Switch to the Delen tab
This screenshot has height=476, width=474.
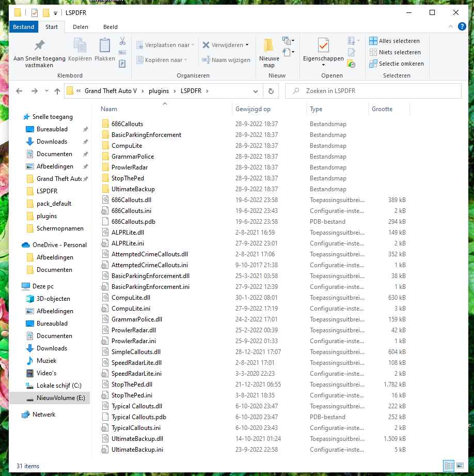tap(81, 27)
